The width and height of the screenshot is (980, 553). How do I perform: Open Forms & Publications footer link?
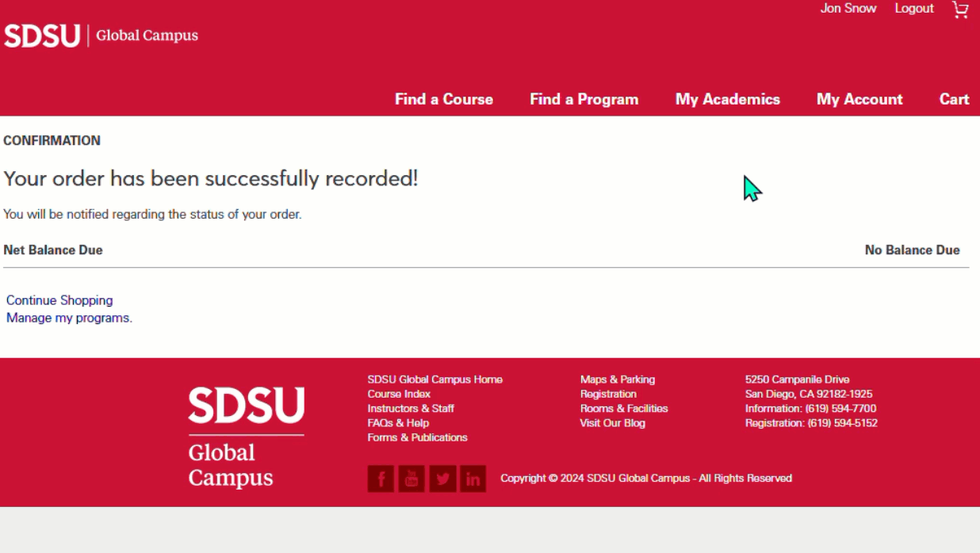pyautogui.click(x=417, y=437)
